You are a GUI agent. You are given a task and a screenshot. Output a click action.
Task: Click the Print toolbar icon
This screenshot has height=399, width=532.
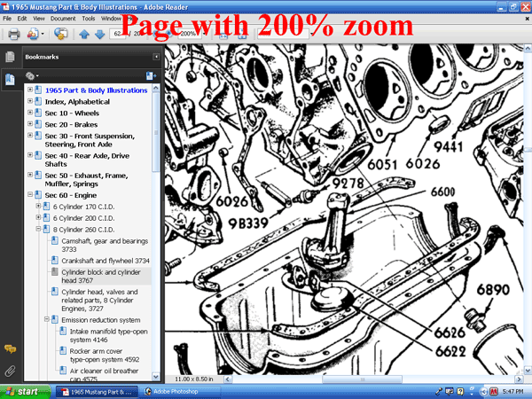pyautogui.click(x=14, y=34)
